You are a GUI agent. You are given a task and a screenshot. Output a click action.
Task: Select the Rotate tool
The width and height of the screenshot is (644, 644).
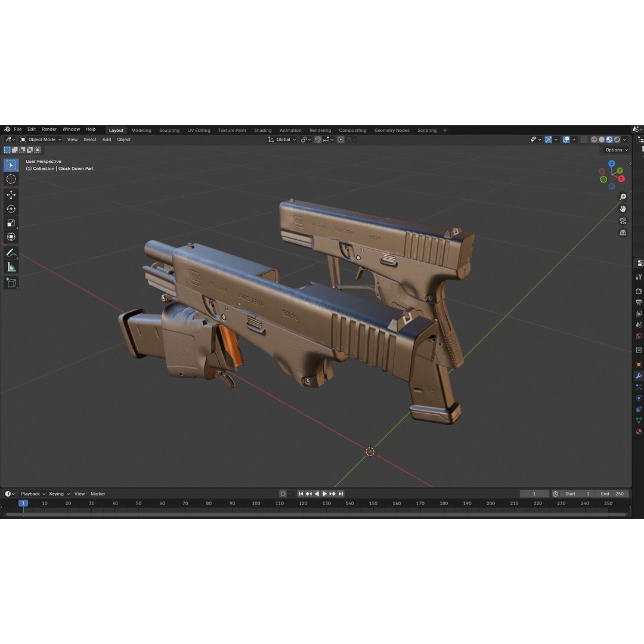(x=11, y=209)
